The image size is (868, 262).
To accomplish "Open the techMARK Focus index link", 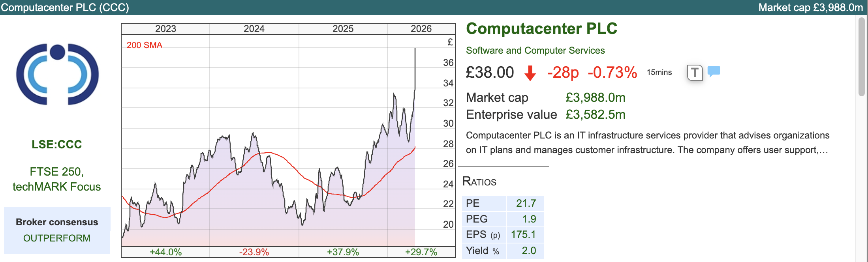I will point(57,187).
